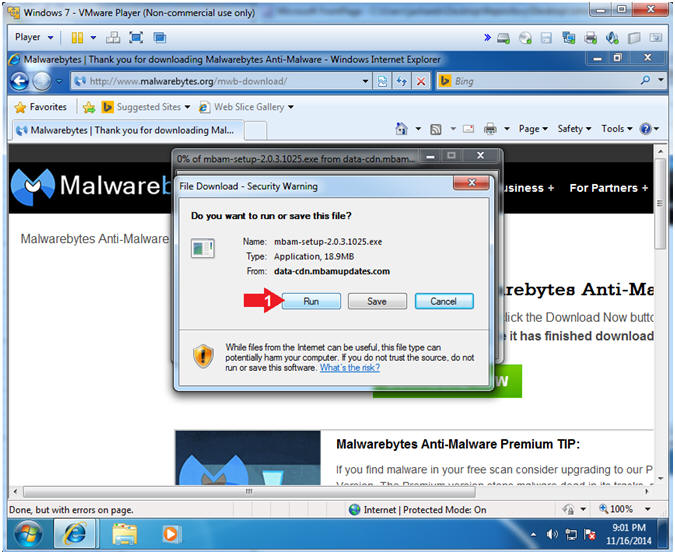Screen dimensions: 675x554
Task: Click the Malwarebytes logo on webpage
Action: pos(90,186)
